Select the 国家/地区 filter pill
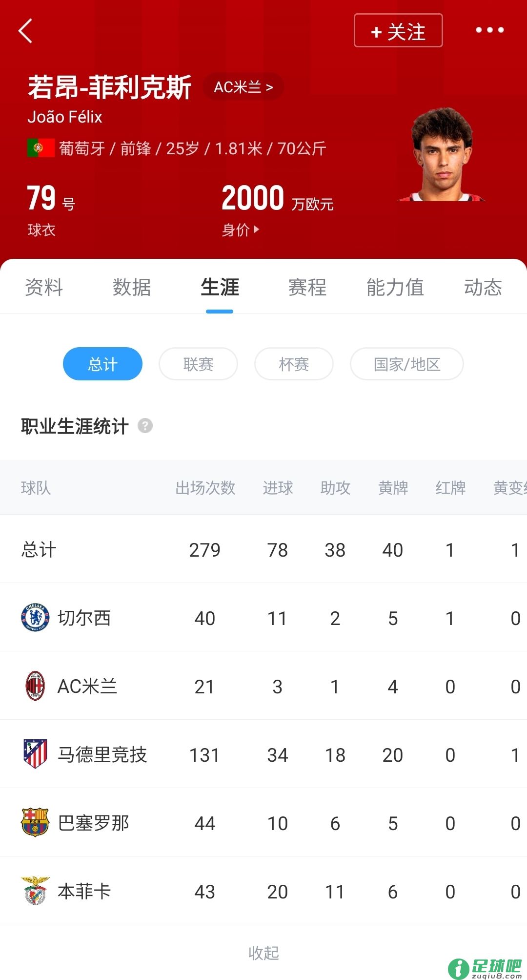 point(406,364)
